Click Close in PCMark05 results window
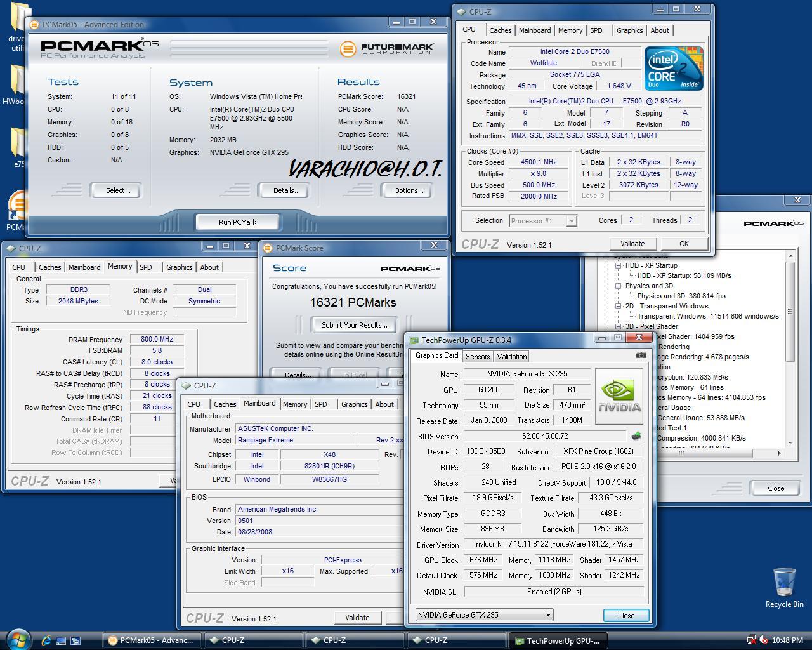Screen dimensions: 812x650 click(x=776, y=488)
